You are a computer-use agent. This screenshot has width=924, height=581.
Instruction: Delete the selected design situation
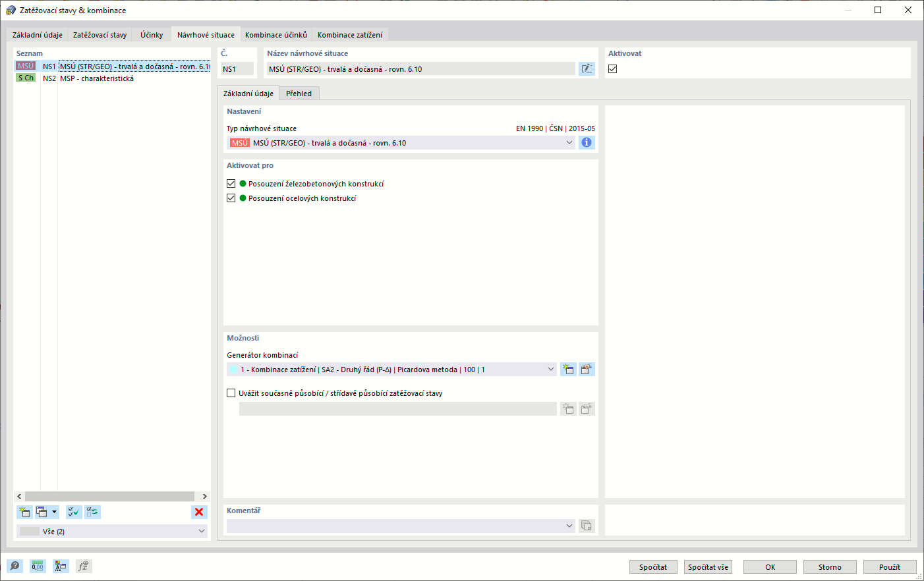tap(199, 512)
